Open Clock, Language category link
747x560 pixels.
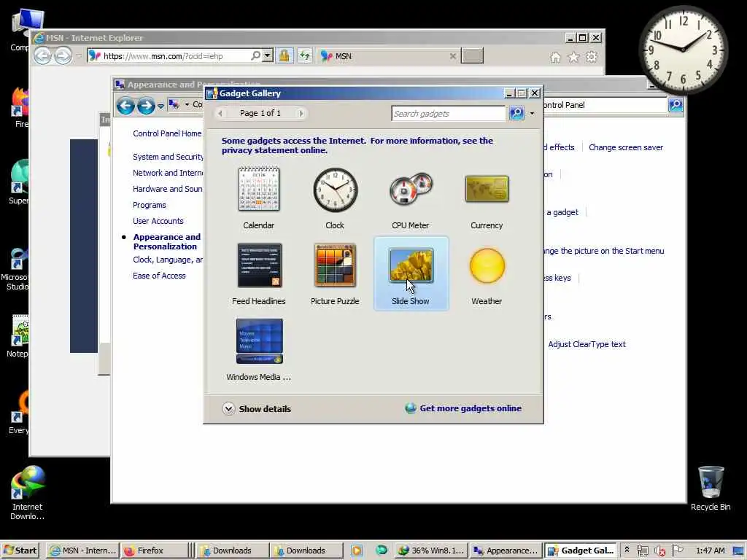tap(168, 260)
